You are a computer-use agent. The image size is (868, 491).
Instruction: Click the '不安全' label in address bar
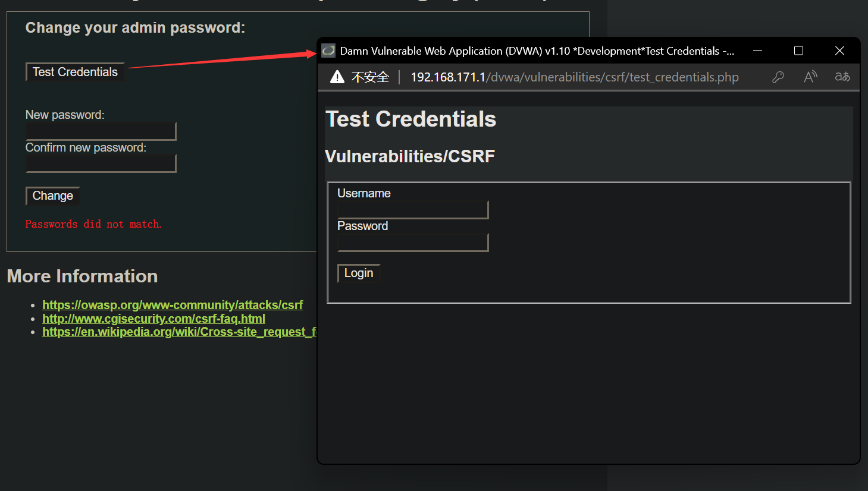pos(370,77)
